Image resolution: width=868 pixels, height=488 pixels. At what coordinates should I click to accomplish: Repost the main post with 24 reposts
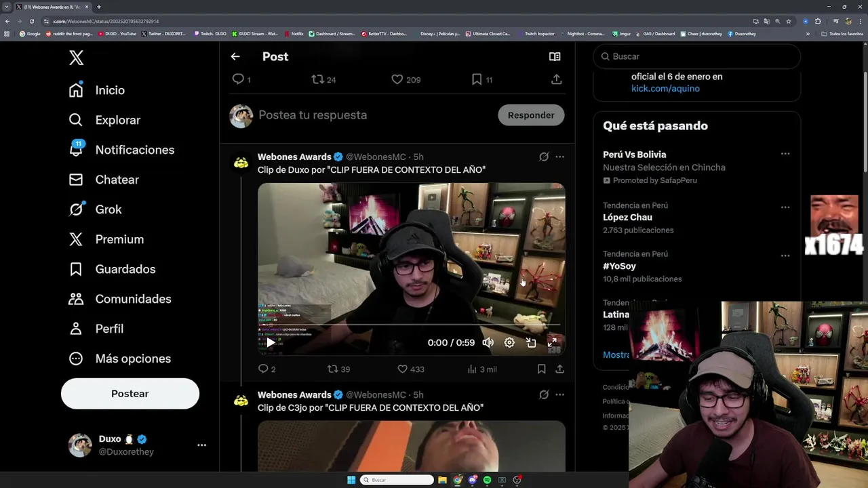323,79
